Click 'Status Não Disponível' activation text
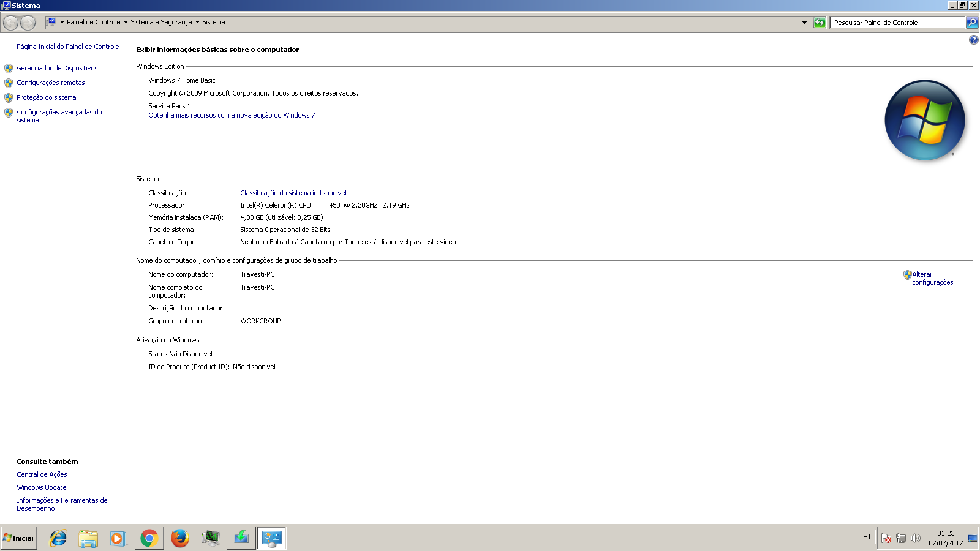Image resolution: width=980 pixels, height=551 pixels. pyautogui.click(x=180, y=354)
